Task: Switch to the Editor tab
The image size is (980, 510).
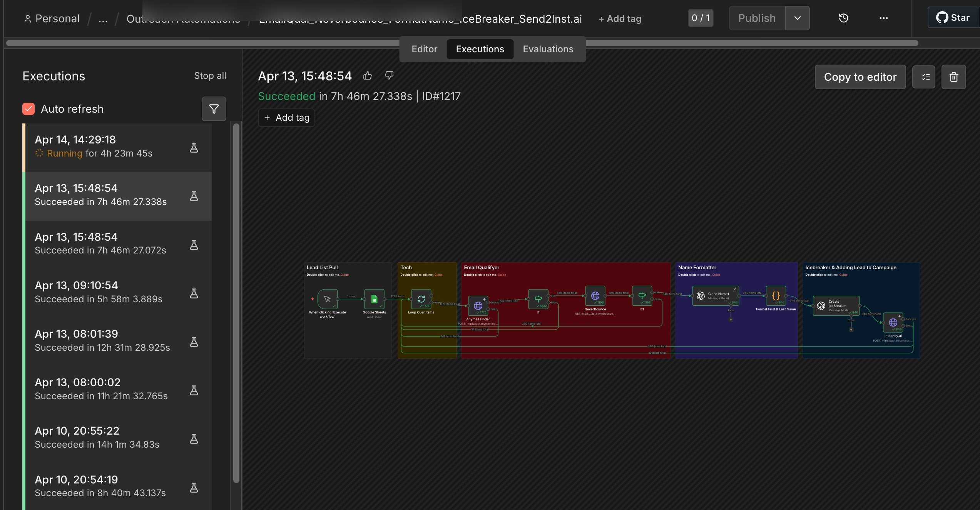Action: coord(424,49)
